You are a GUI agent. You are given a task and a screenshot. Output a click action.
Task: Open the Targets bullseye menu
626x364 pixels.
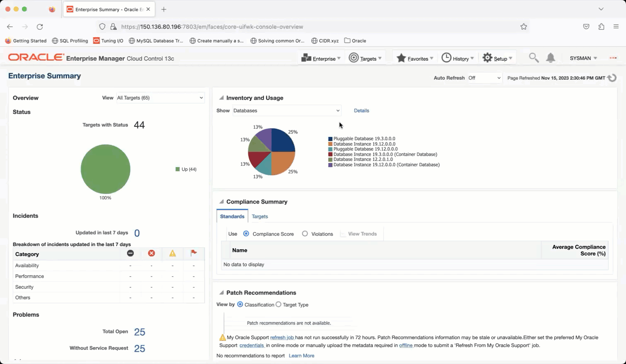(365, 58)
